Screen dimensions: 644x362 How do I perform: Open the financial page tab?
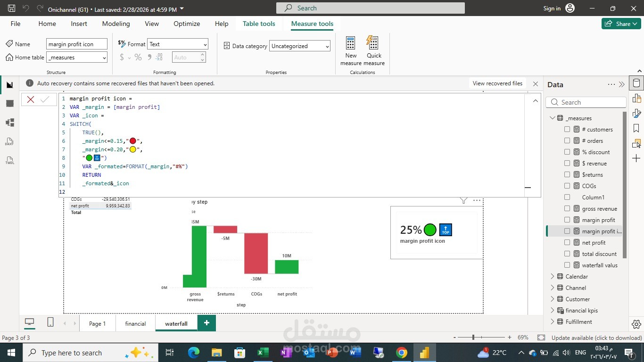click(135, 324)
